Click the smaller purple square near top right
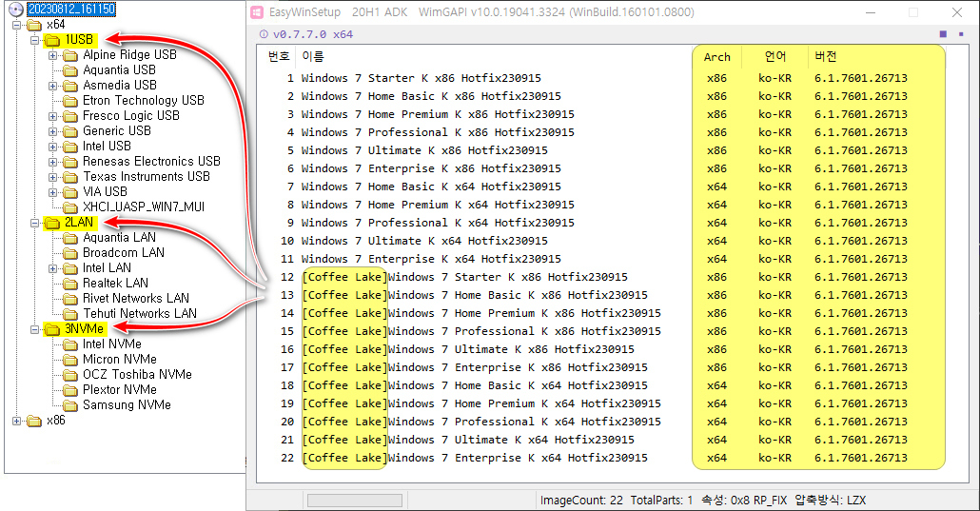 click(x=961, y=34)
